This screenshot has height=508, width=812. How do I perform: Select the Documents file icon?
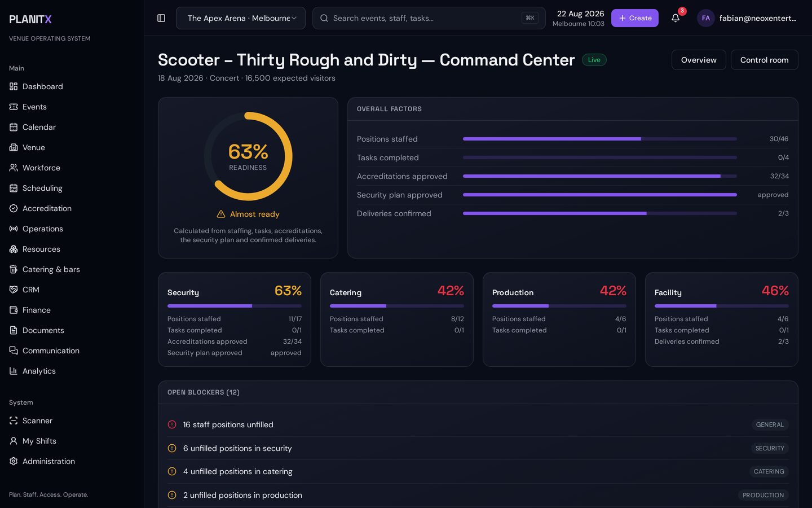(14, 330)
